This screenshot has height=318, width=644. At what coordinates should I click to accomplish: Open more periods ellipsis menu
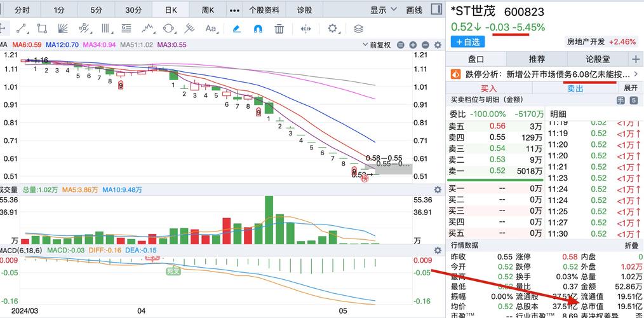[234, 10]
